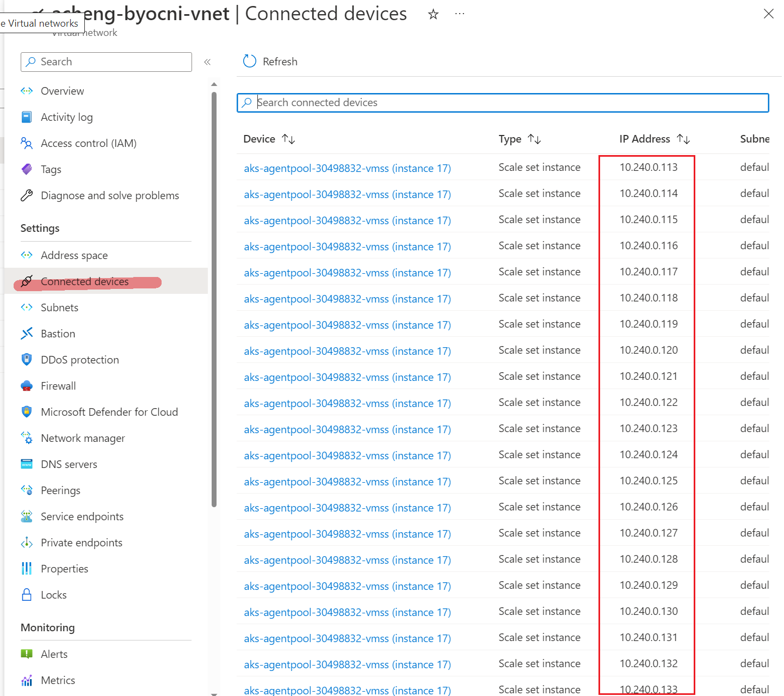
Task: Click the Network manager icon
Action: (x=27, y=438)
